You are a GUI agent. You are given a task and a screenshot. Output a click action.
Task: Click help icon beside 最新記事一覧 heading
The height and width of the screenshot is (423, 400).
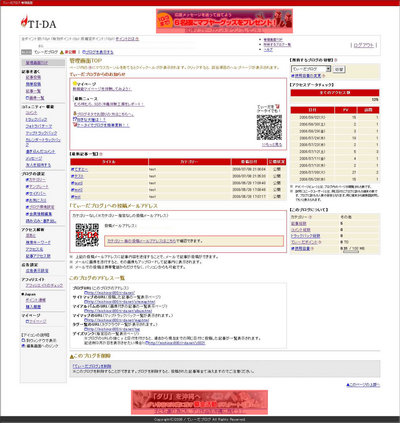[101, 154]
